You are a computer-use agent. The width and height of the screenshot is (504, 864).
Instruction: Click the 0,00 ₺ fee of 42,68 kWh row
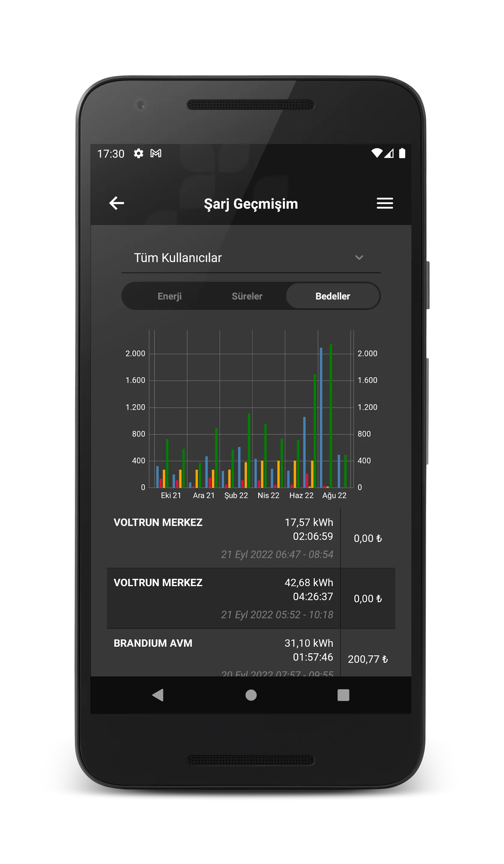tap(368, 599)
